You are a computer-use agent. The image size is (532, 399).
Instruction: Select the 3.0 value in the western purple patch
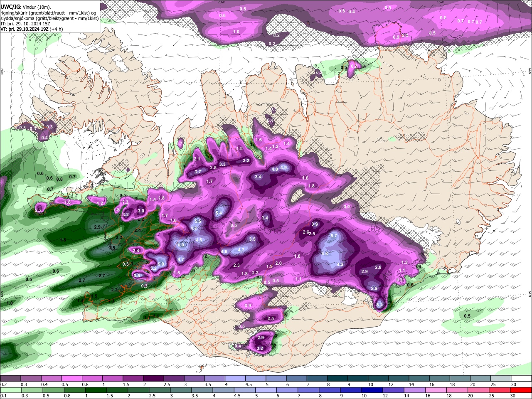pos(141,211)
